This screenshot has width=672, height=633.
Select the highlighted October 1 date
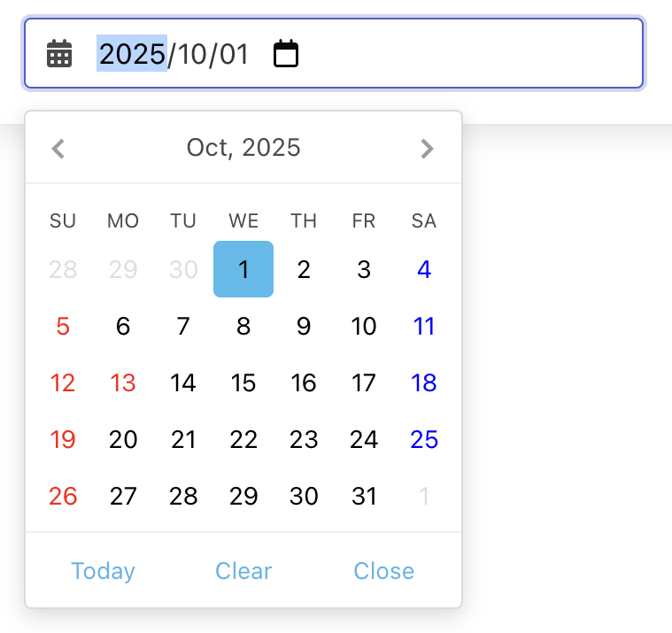click(243, 270)
